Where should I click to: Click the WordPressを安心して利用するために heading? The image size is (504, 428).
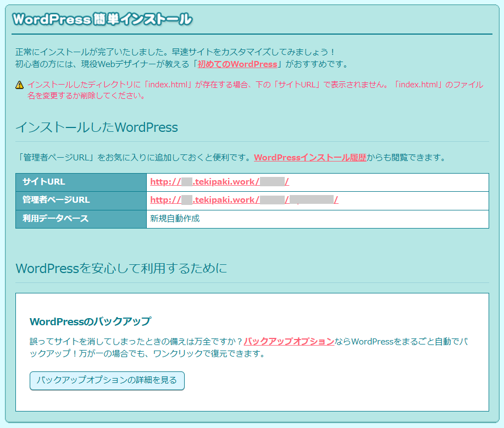tap(121, 269)
